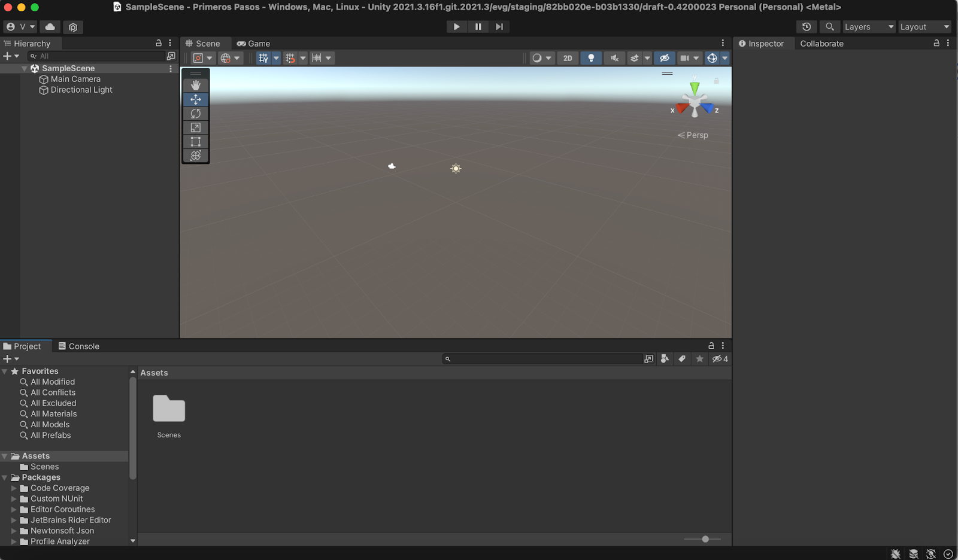The height and width of the screenshot is (560, 958).
Task: Click the Directional Light sun gizmo
Action: click(x=456, y=169)
